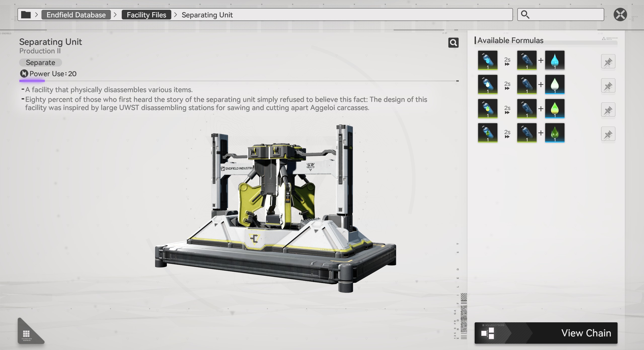The height and width of the screenshot is (350, 644).
Task: Pin the fourth formula with dark green droplet
Action: [x=608, y=134]
